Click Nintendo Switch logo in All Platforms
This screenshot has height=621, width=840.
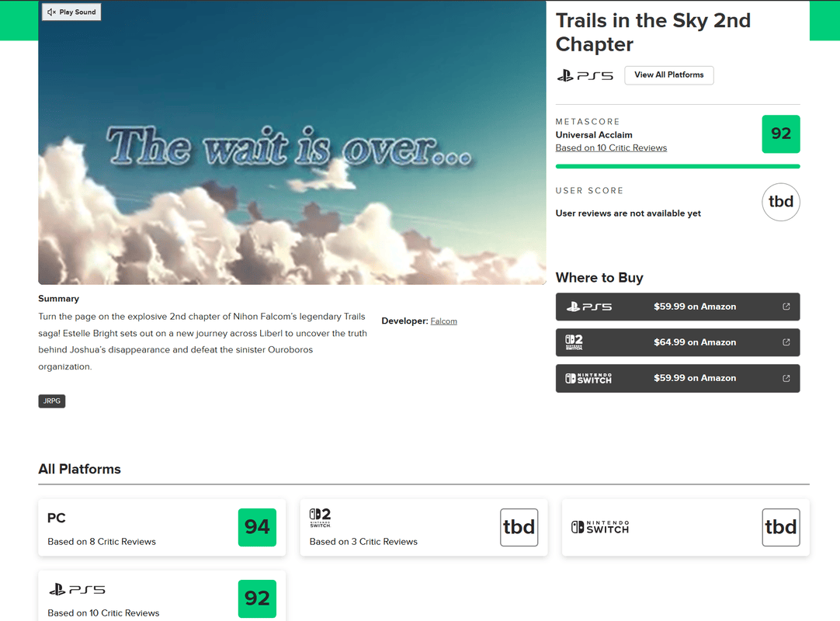click(x=600, y=527)
